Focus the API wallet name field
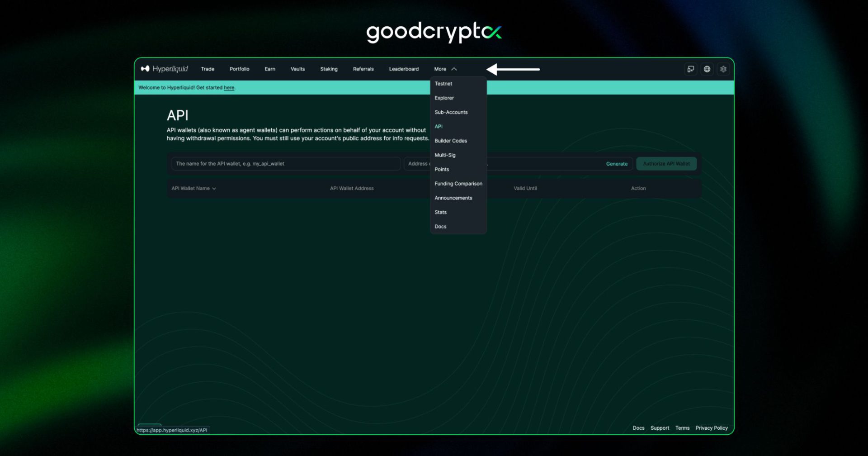 tap(286, 164)
